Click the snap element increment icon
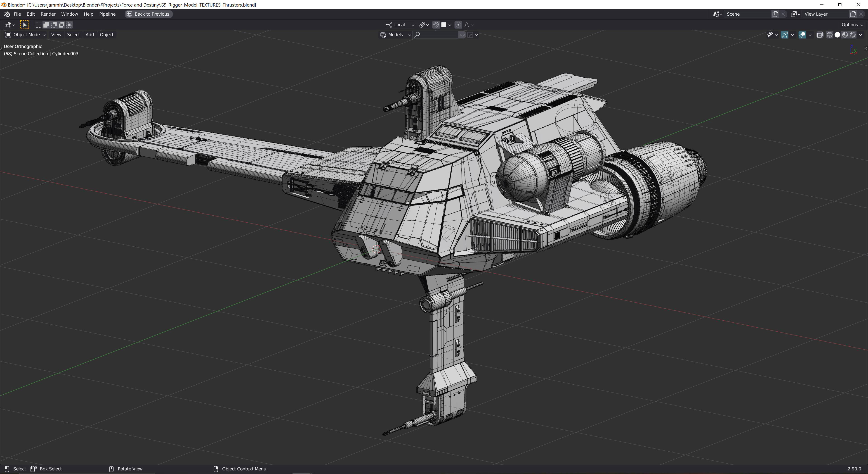868x474 pixels. pos(444,25)
